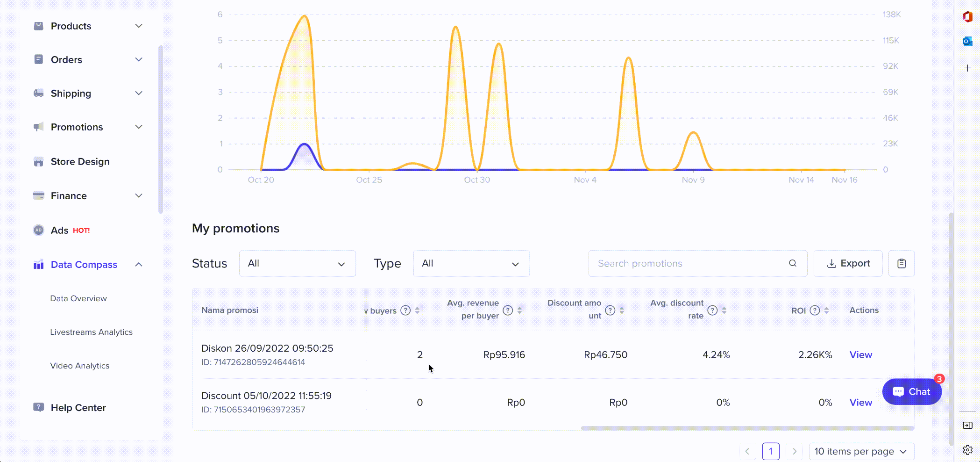Open the Office icon in browser sidebar
980x462 pixels.
coord(967,17)
